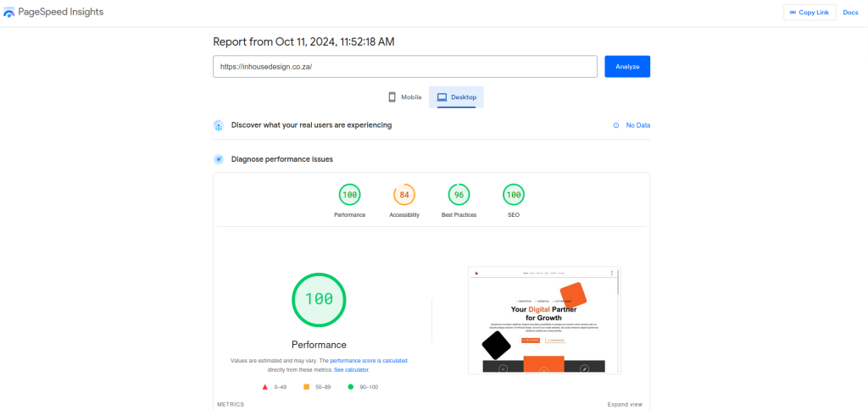
Task: Click the real users experience section icon
Action: pos(219,125)
